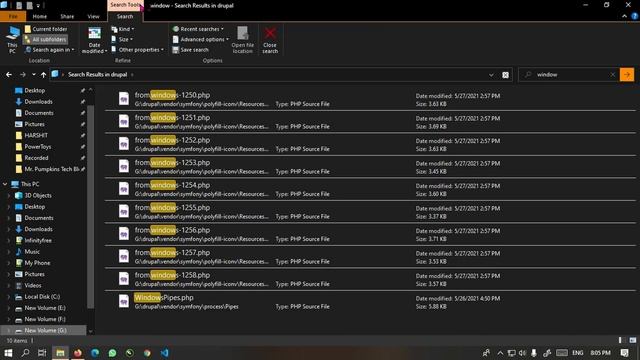Click the up one level arrow
640x360 pixels.
coord(43,75)
